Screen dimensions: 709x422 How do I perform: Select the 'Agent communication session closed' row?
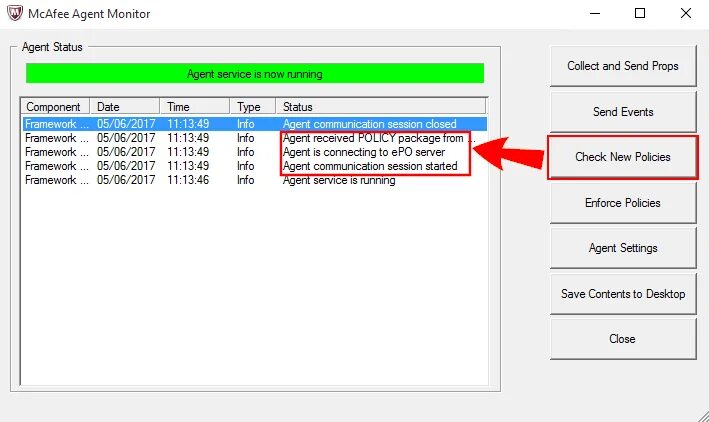coord(255,124)
